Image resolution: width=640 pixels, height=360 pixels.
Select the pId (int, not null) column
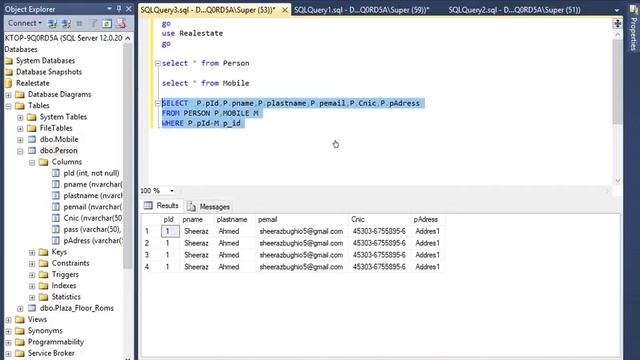[91, 173]
